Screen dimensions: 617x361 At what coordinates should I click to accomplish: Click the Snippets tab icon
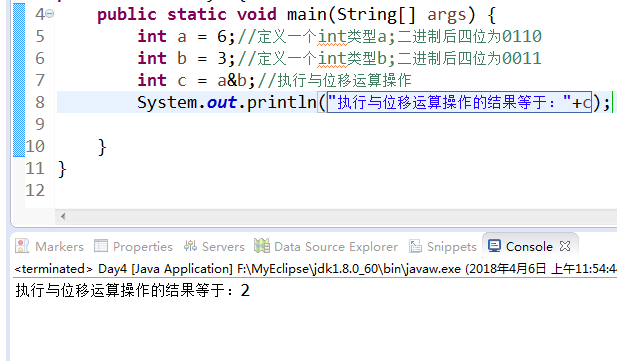pos(416,246)
